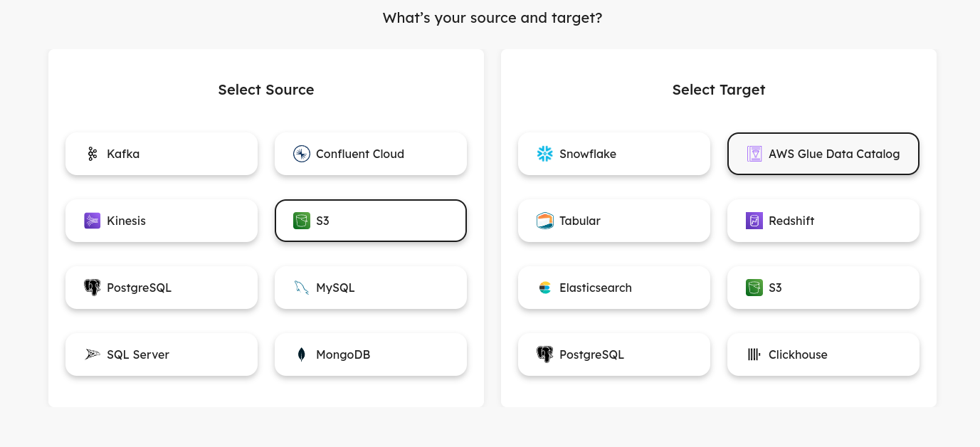This screenshot has height=447, width=980.
Task: Select S3 as the target
Action: click(823, 288)
